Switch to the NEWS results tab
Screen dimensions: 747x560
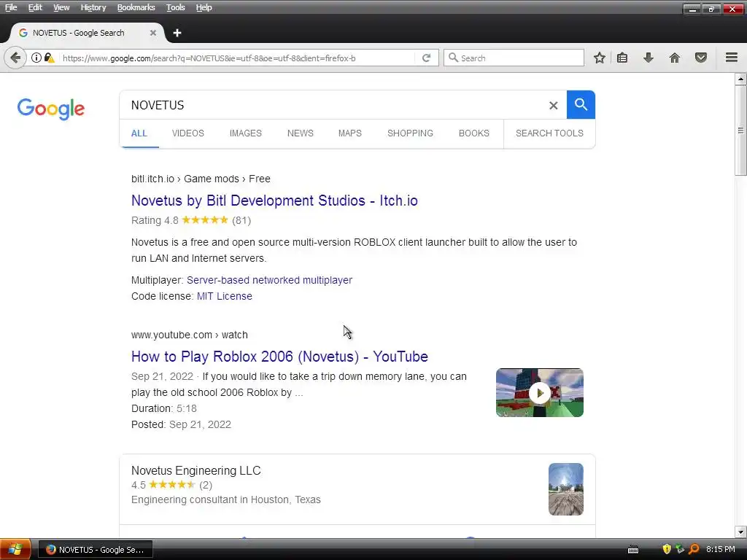point(300,133)
